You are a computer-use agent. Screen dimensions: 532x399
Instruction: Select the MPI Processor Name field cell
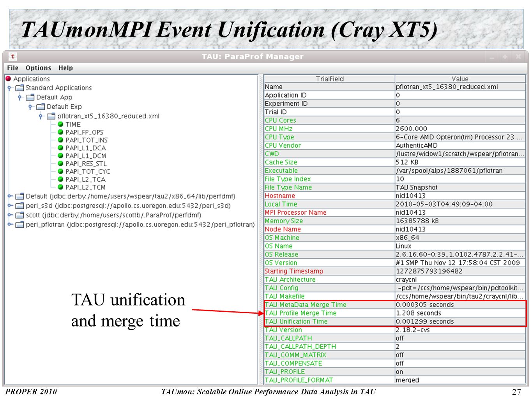point(330,212)
